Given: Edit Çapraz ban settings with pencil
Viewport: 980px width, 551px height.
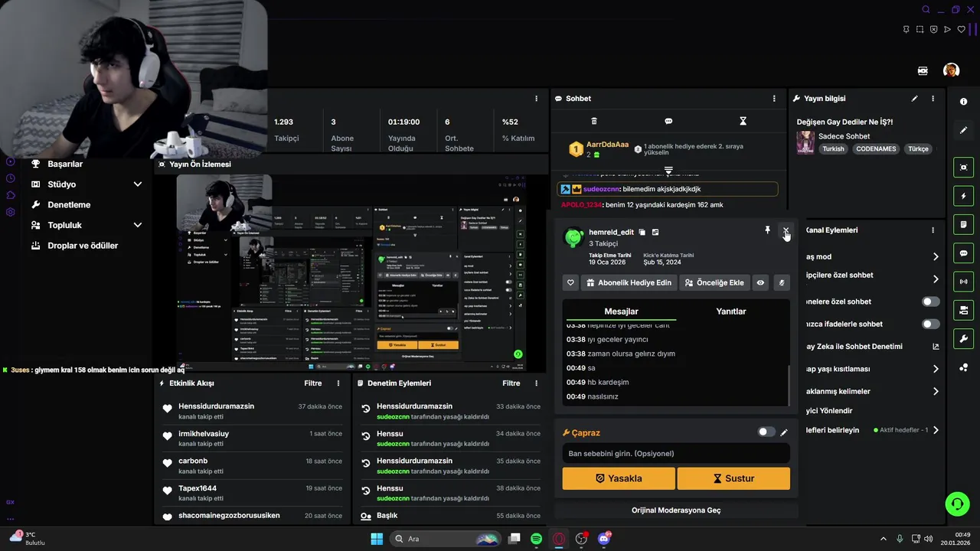Looking at the screenshot, I should 783,432.
